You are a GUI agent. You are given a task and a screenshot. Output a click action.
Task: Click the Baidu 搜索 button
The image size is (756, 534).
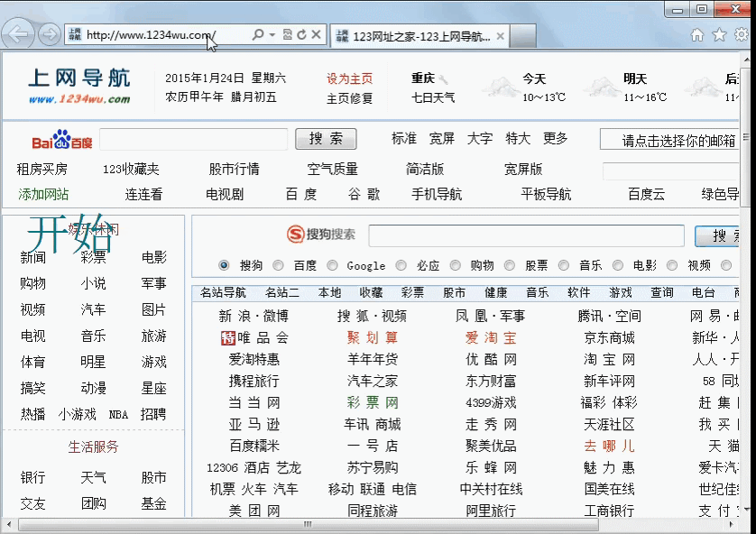tap(326, 139)
